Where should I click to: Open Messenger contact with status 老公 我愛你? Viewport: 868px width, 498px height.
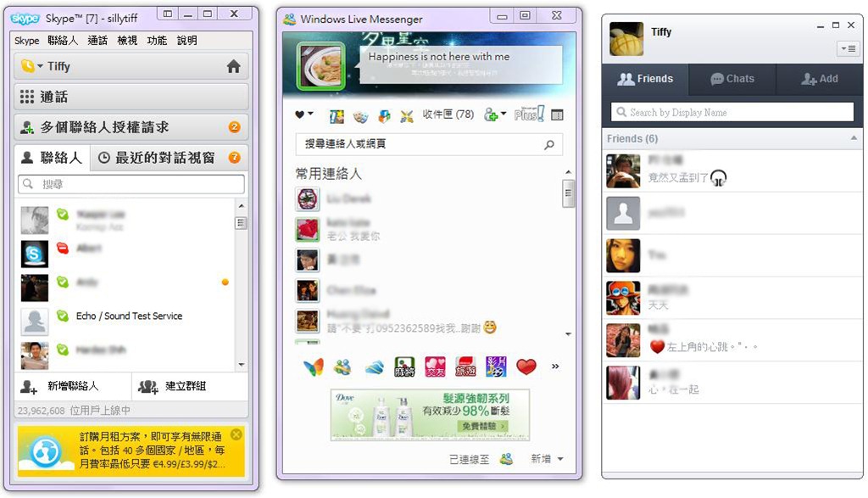(429, 230)
